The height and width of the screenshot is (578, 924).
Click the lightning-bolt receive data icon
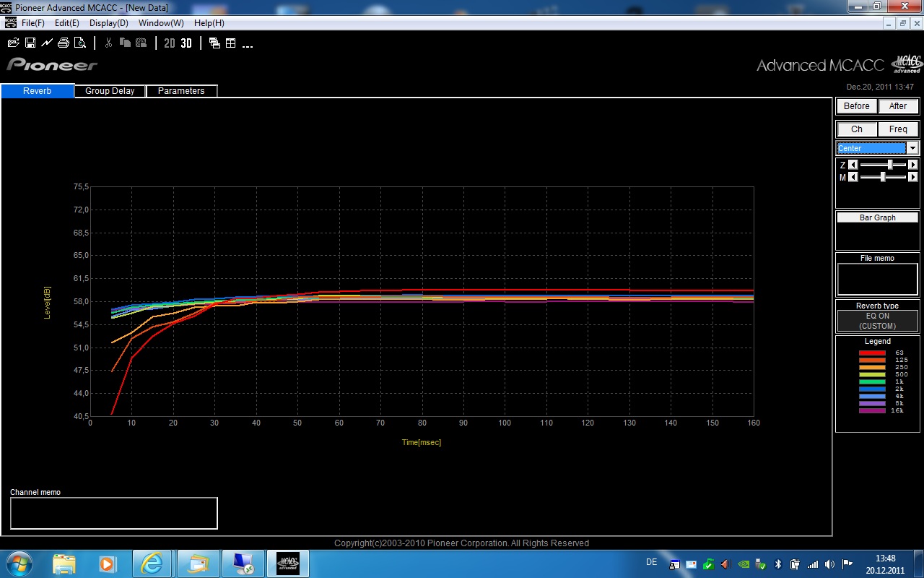(47, 43)
